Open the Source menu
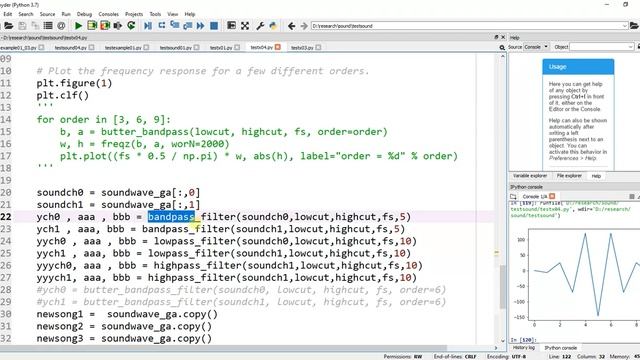The height and width of the screenshot is (360, 640). (47, 14)
